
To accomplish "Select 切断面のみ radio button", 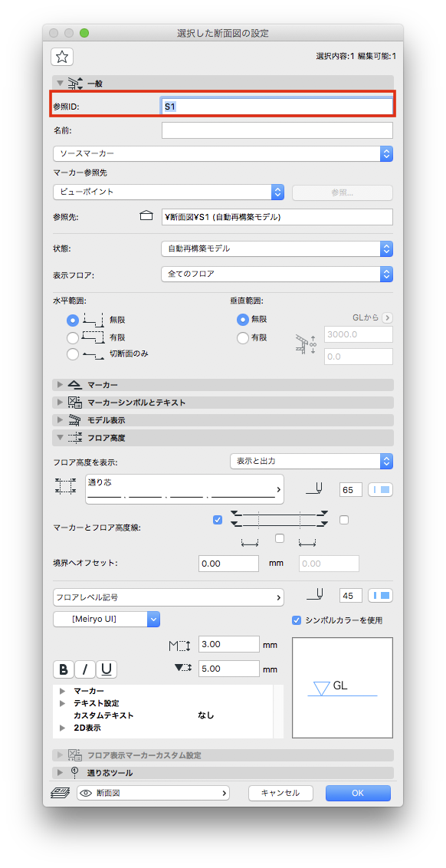I will coord(73,355).
